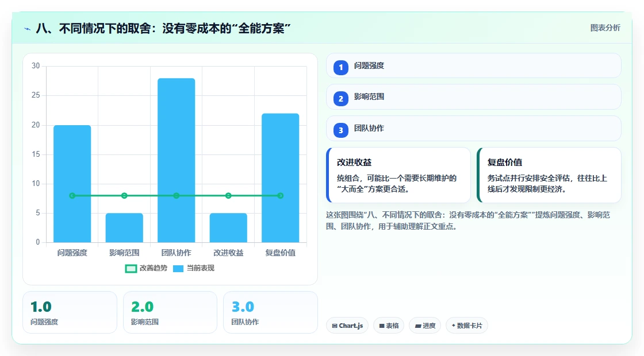Viewport: 644px width, 356px height.
Task: Click the 改善趋势 legend label
Action: 154,268
